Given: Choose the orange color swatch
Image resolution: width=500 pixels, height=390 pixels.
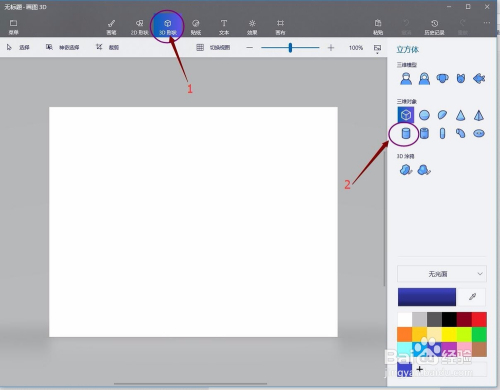Looking at the screenshot, I should 405,334.
